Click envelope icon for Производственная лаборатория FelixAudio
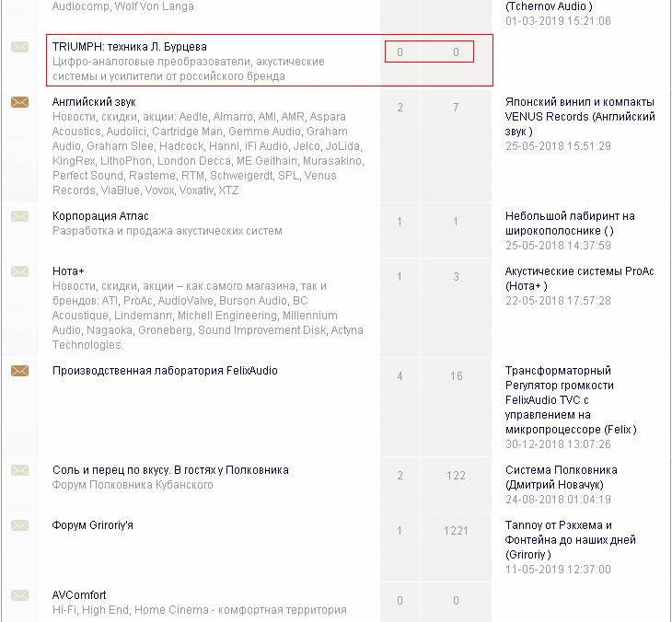The image size is (672, 622). (x=19, y=371)
